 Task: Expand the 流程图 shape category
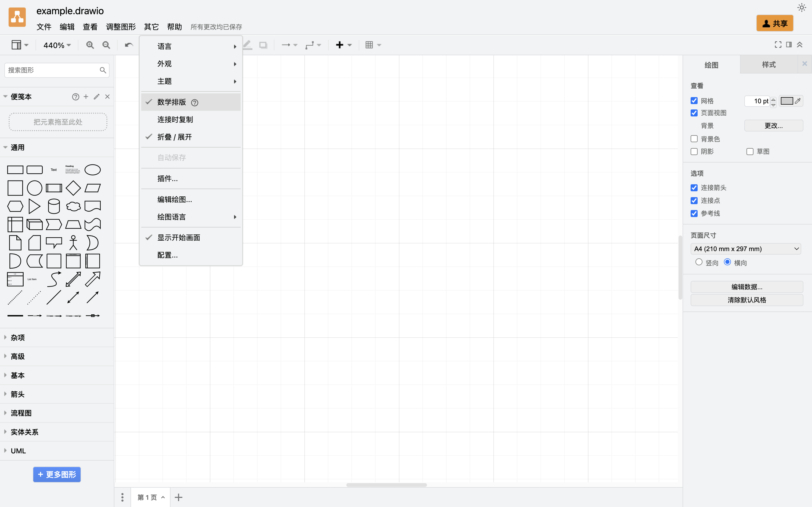click(21, 413)
